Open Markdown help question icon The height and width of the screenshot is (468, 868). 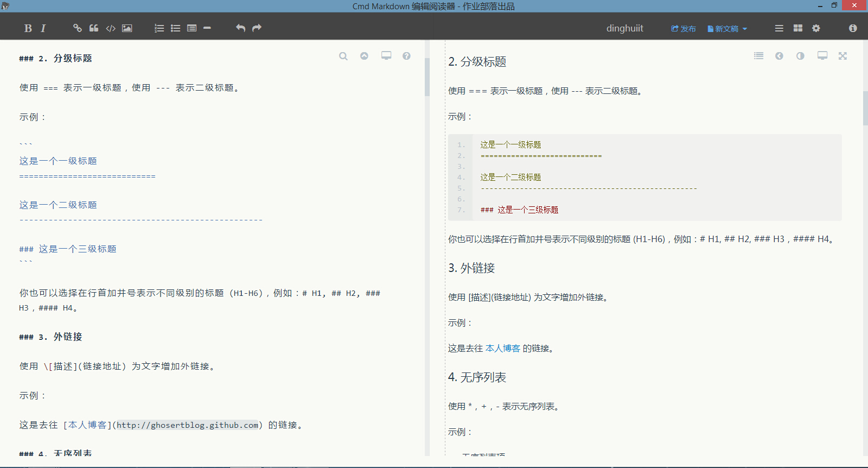click(406, 56)
